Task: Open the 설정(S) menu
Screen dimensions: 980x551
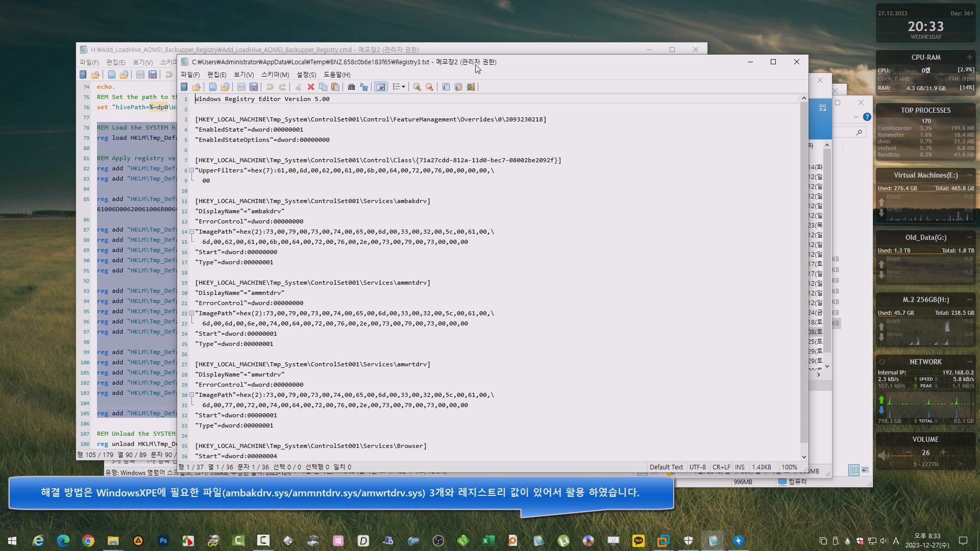Action: (306, 74)
